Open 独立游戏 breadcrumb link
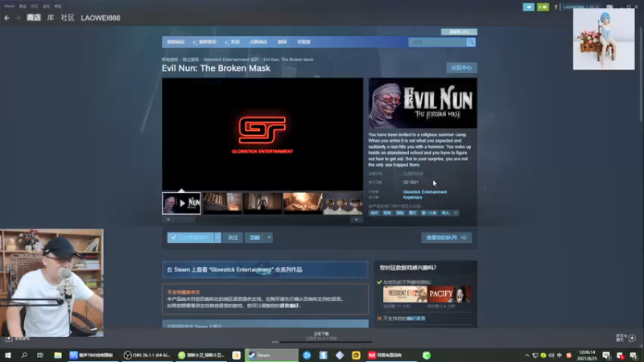The image size is (644, 362). pyautogui.click(x=191, y=60)
